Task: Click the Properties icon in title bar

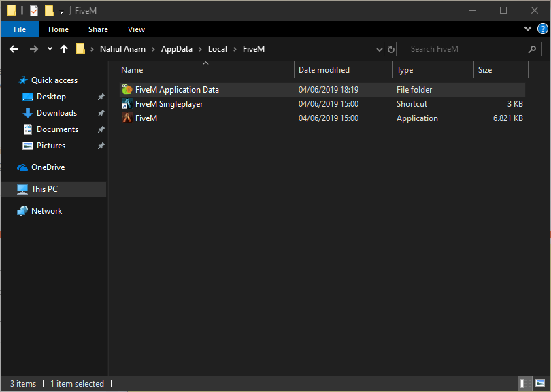Action: click(x=34, y=11)
